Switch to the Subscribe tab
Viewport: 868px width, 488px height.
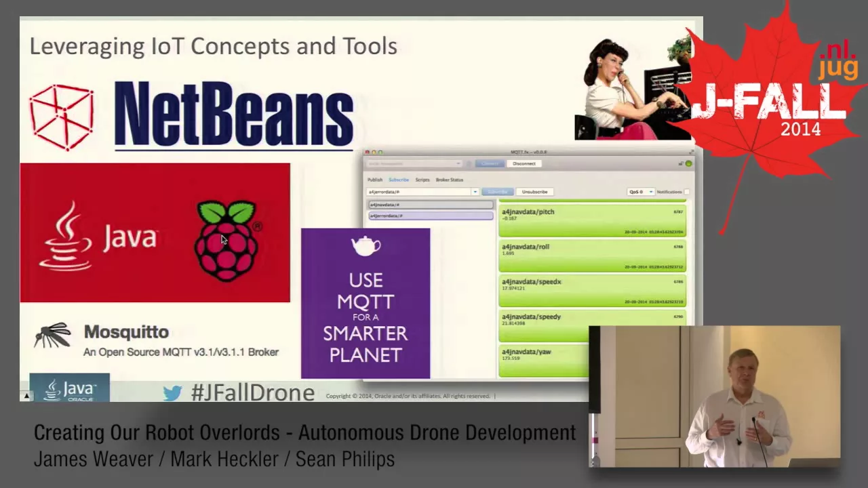pyautogui.click(x=399, y=180)
